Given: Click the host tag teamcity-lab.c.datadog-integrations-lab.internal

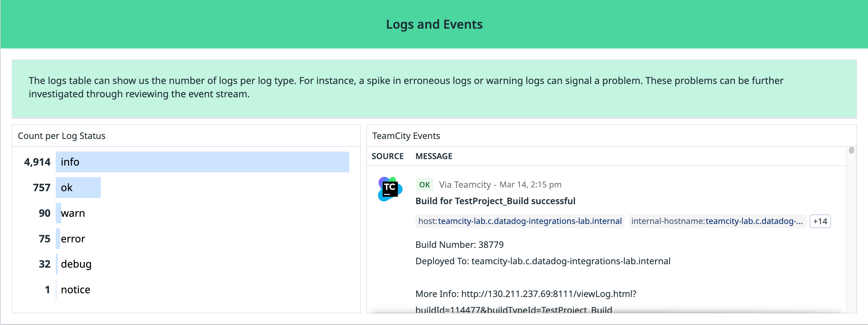Looking at the screenshot, I should pos(520,221).
